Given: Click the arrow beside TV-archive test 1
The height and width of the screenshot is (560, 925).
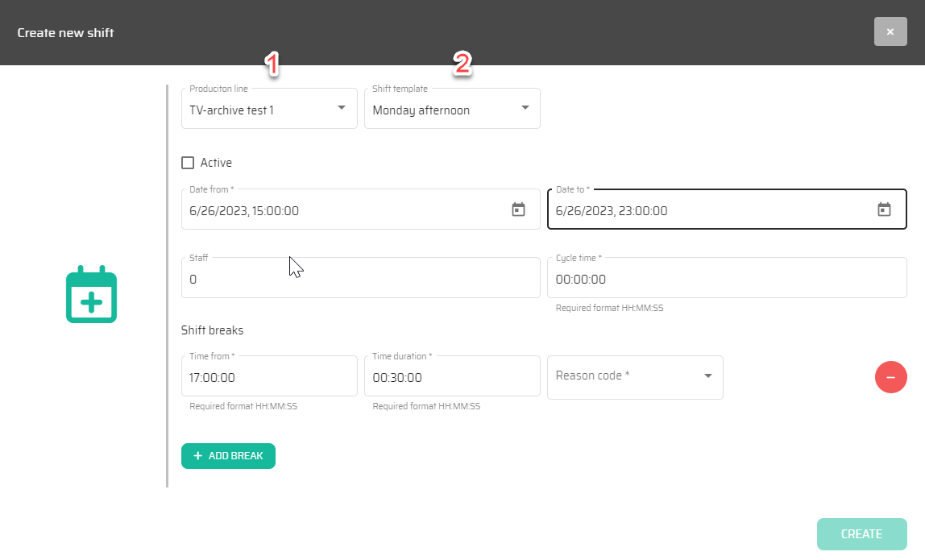Looking at the screenshot, I should (341, 108).
